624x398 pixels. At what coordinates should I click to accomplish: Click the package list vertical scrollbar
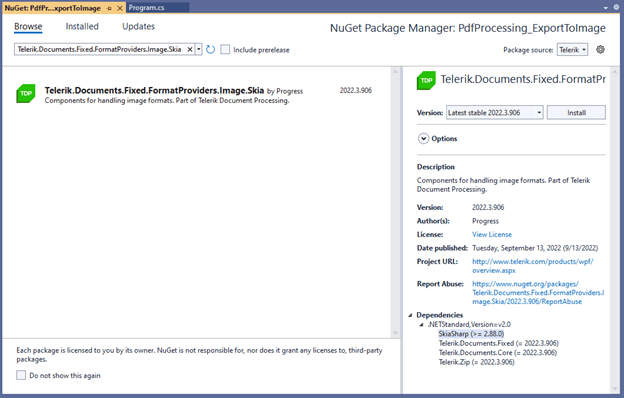(x=395, y=202)
